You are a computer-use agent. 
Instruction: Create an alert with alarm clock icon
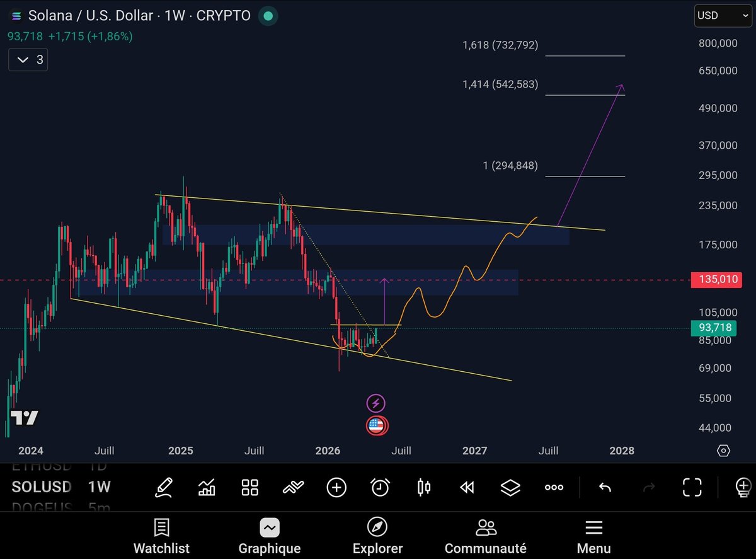tap(380, 487)
